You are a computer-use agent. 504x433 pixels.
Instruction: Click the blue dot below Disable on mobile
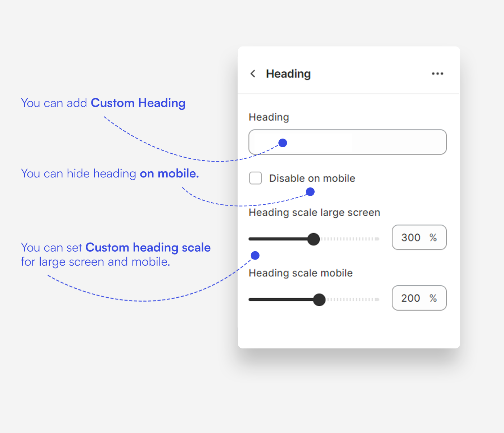[310, 192]
